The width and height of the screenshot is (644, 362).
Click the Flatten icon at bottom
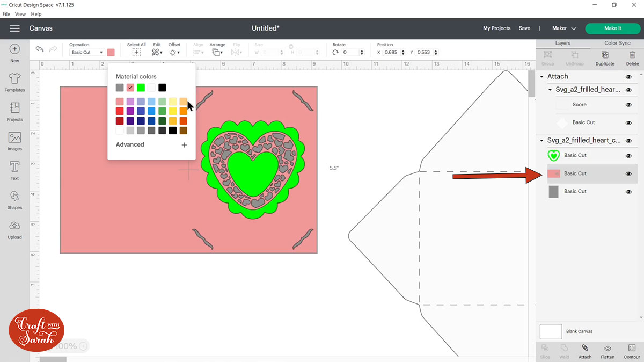click(x=608, y=351)
